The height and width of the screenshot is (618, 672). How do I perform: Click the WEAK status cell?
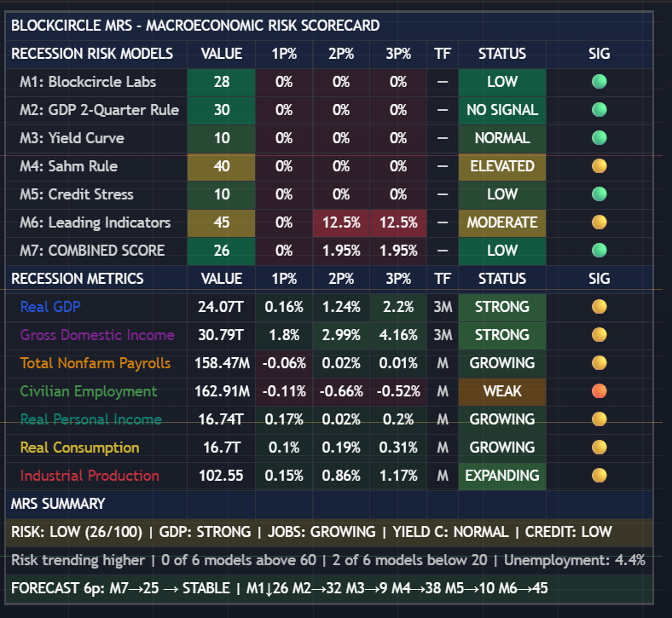[502, 391]
